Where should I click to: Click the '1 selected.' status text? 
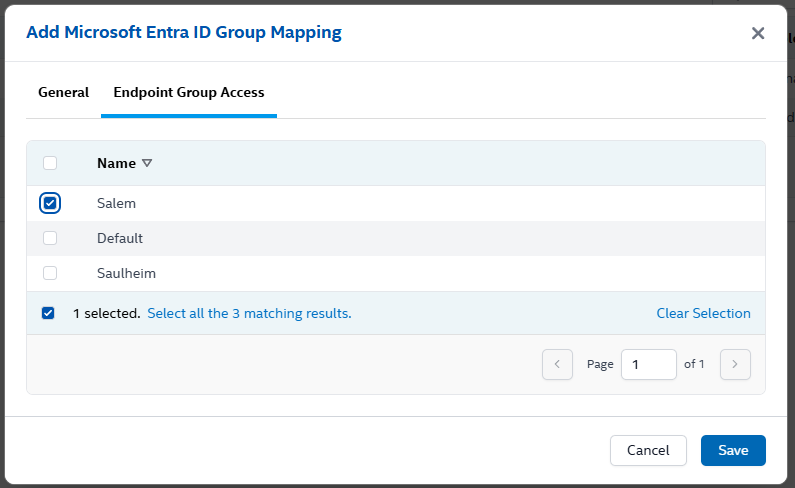click(106, 313)
